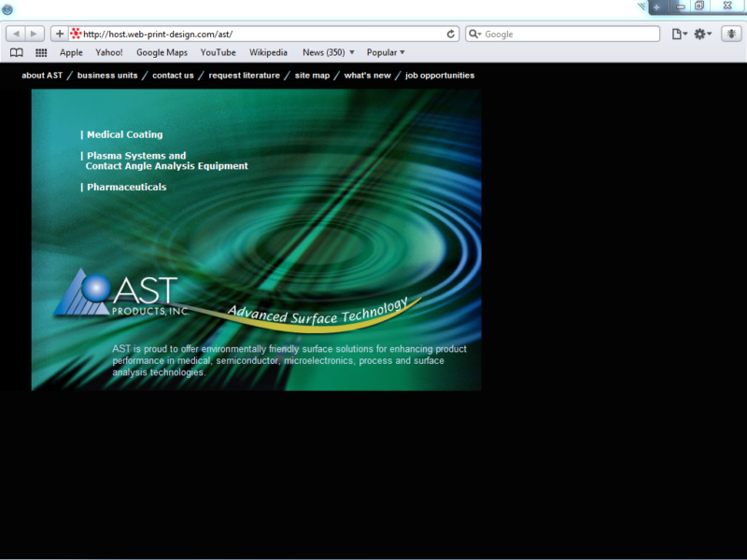Image resolution: width=747 pixels, height=560 pixels.
Task: Open the YouTube bookmark
Action: tap(218, 52)
